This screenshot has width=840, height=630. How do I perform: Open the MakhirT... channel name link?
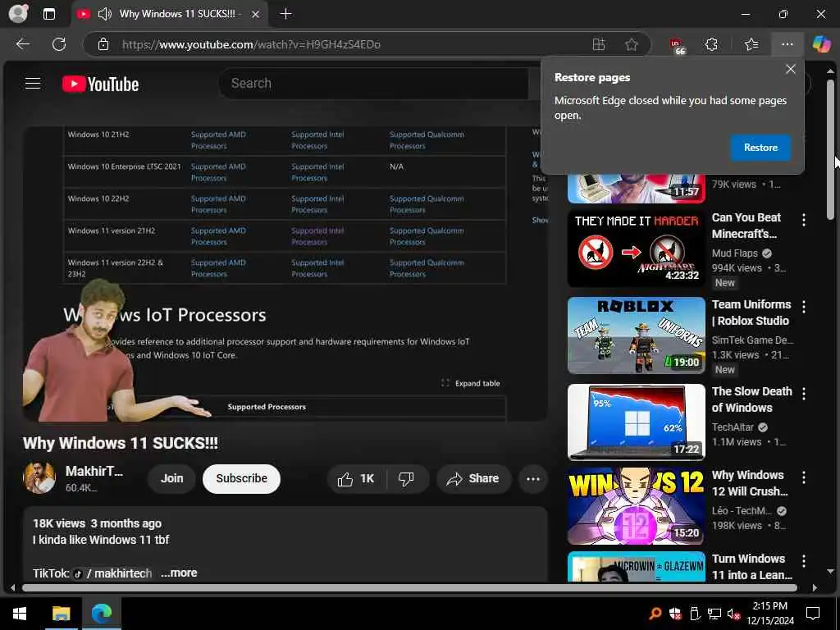[94, 472]
